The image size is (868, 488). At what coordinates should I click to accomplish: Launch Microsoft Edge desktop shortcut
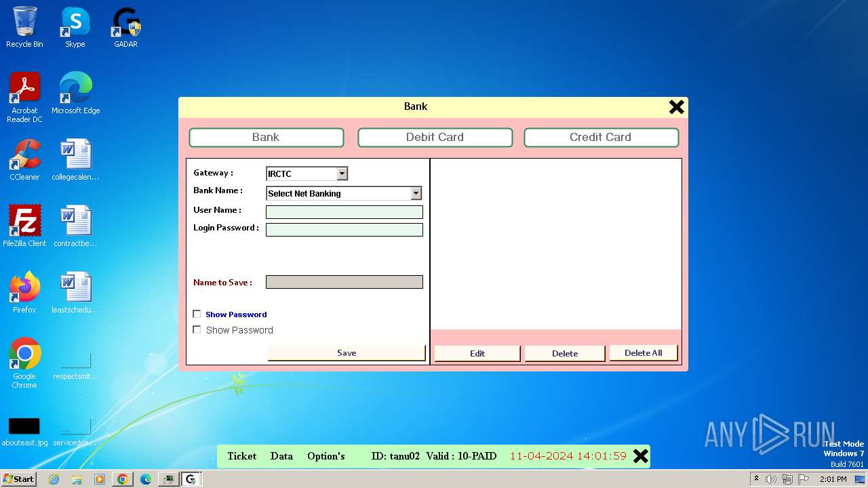pos(75,94)
